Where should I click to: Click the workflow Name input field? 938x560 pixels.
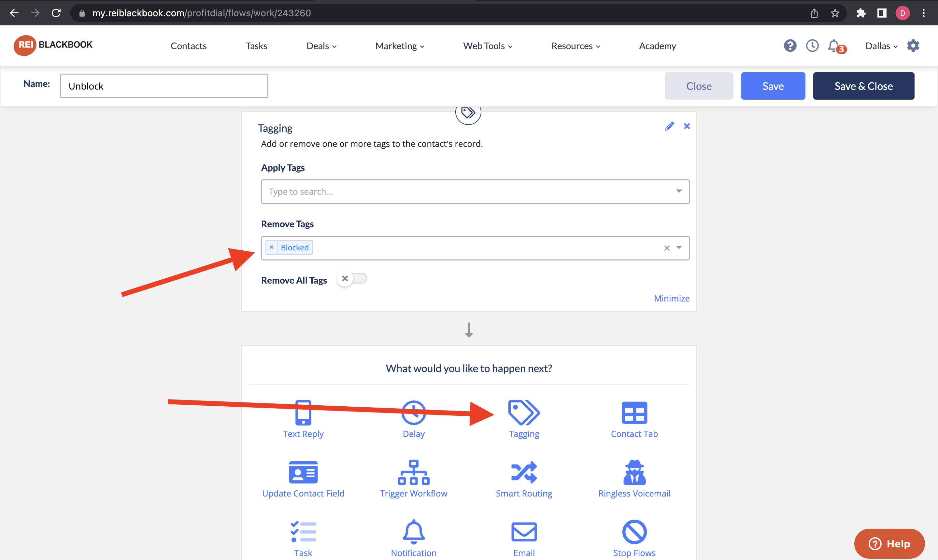pyautogui.click(x=164, y=86)
